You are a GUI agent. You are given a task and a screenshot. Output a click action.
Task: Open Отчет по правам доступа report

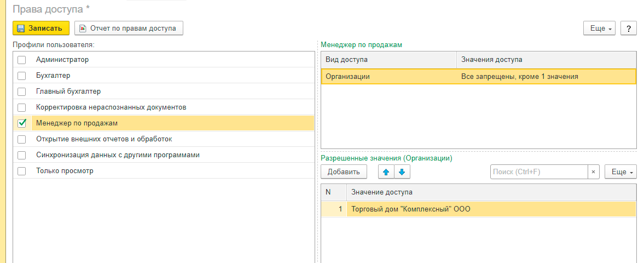129,28
